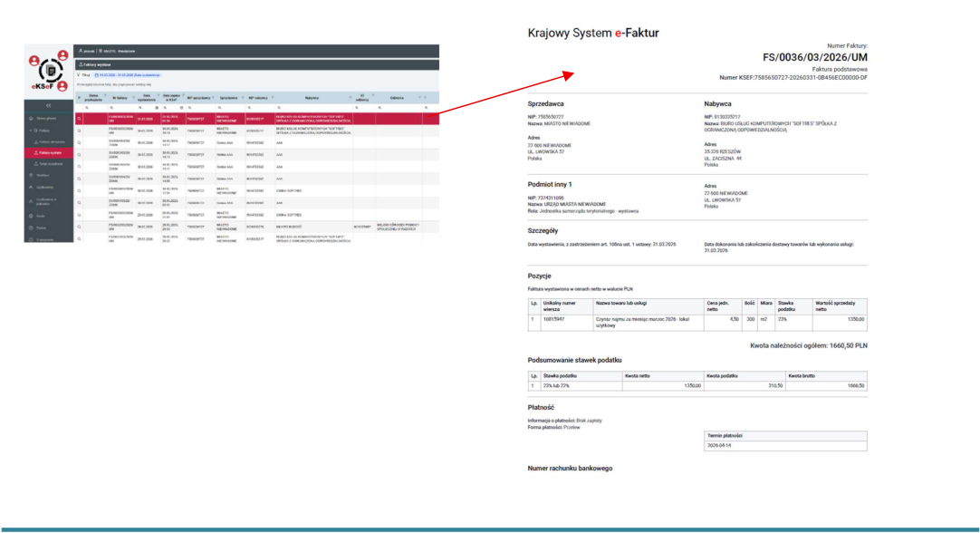
Task: Open the Odbiorca column filter funnel
Action: 420,97
